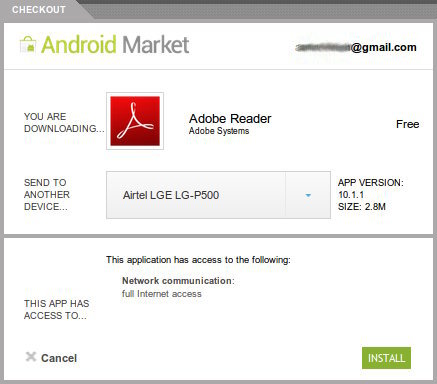
Task: Click the YOU ARE DOWNLOADING label
Action: (64, 123)
